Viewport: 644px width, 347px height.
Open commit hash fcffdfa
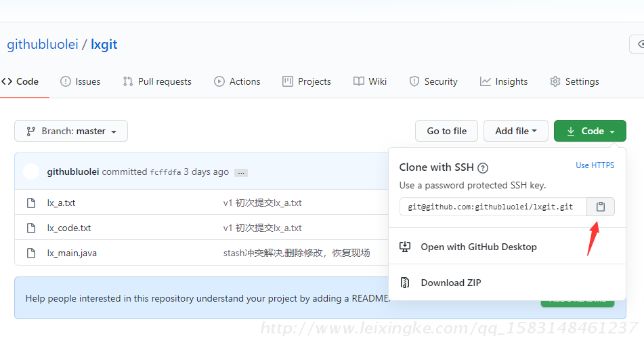[x=165, y=172]
